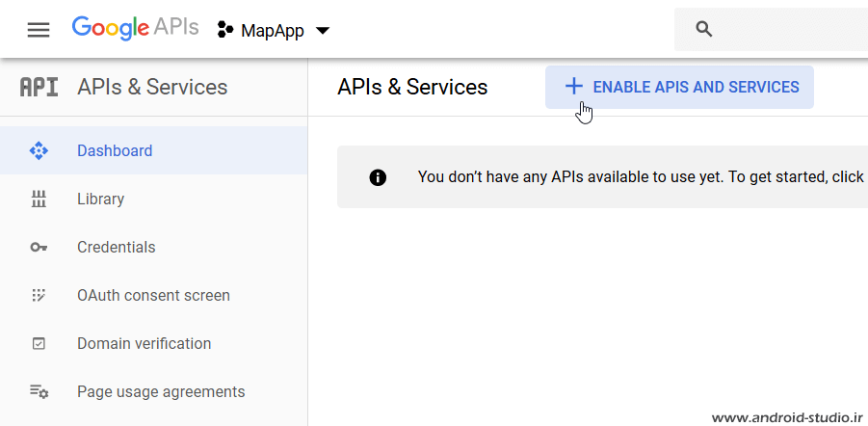Click the 'APIs & Services' sidebar heading

(x=152, y=88)
